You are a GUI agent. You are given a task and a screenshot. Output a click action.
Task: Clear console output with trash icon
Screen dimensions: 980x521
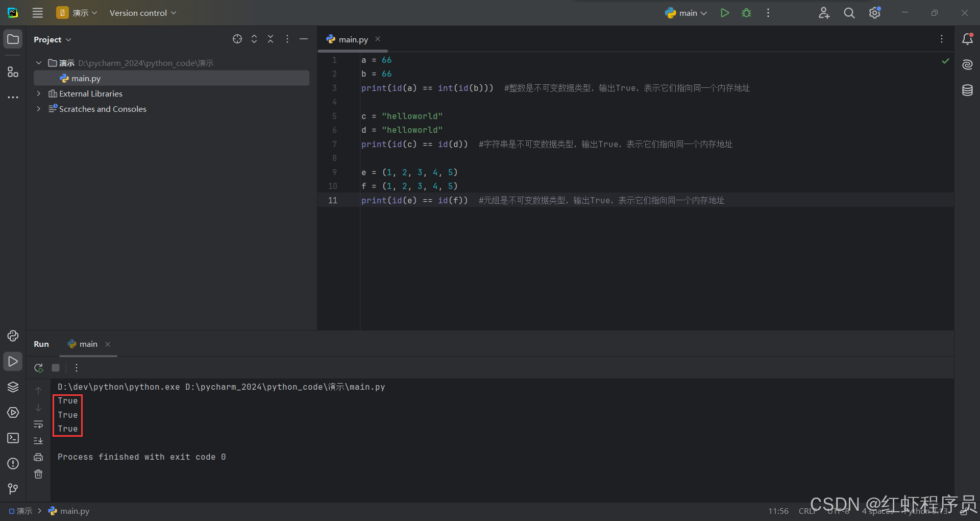click(38, 474)
